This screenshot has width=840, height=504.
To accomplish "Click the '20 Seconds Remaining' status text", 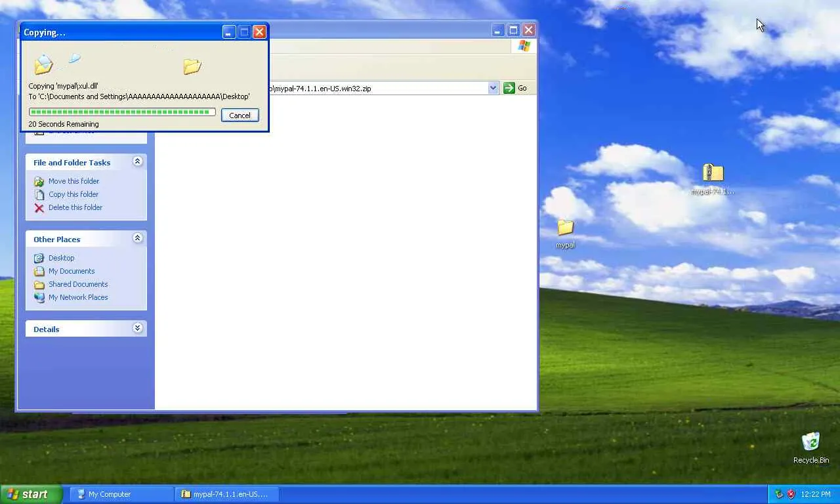I will [64, 124].
